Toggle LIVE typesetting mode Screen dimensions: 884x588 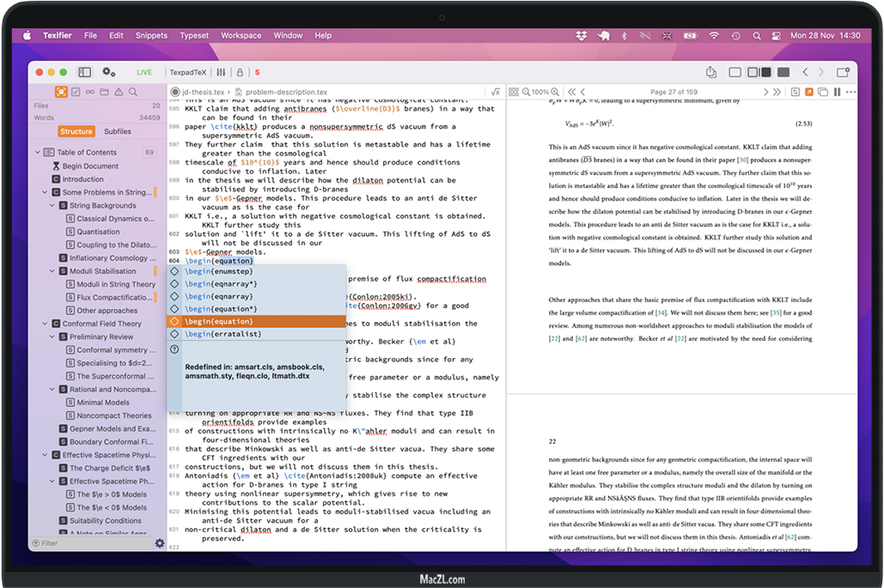pyautogui.click(x=144, y=73)
